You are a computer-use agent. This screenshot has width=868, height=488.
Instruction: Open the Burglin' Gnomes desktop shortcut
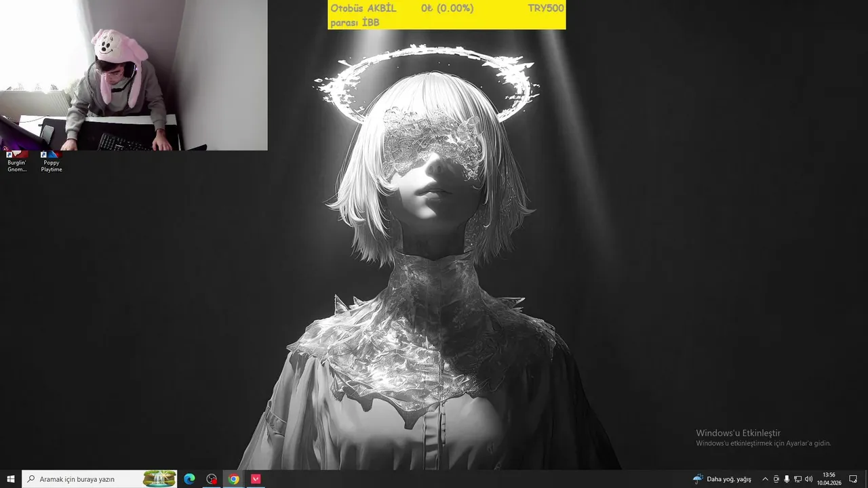[x=17, y=162]
